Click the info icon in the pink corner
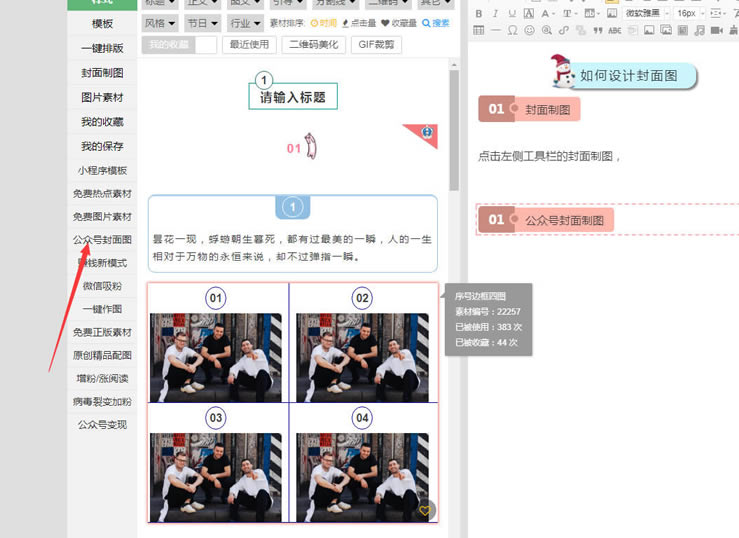 [427, 132]
